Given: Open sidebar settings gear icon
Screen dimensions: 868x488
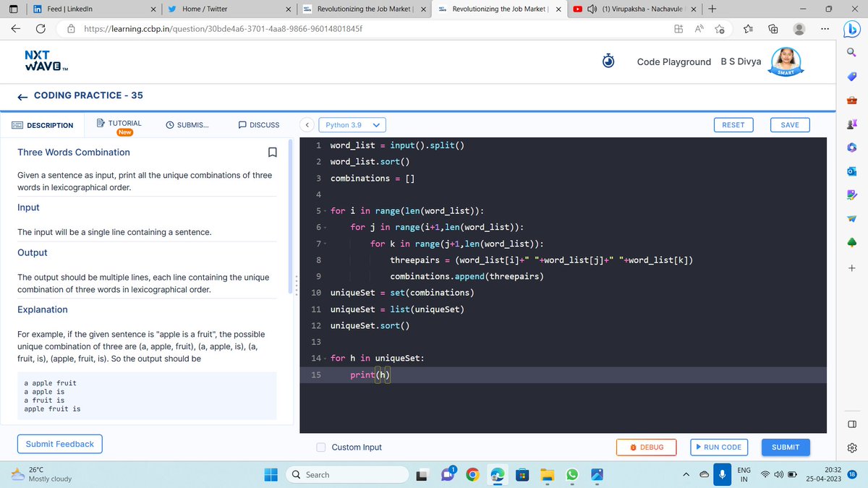Looking at the screenshot, I should 851,448.
